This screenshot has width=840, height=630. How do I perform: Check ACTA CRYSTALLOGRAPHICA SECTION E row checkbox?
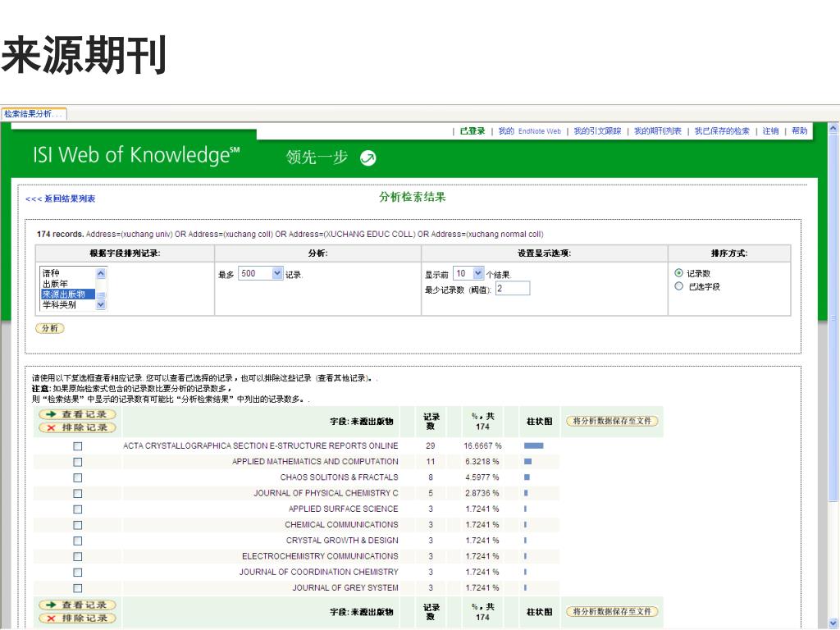pos(78,446)
